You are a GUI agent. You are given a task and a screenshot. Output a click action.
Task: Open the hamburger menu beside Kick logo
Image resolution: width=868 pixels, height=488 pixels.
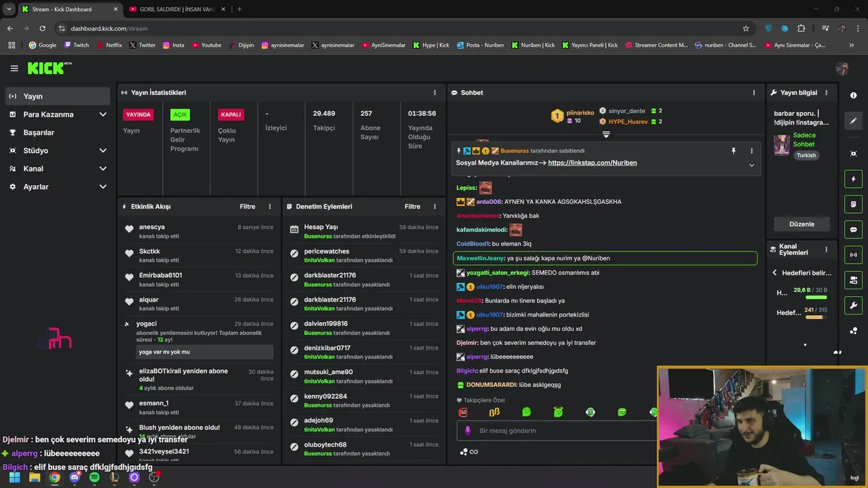click(x=14, y=68)
